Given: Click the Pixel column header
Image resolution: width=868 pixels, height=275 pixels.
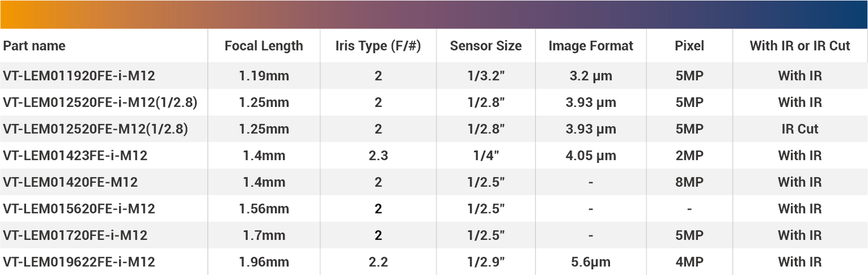Looking at the screenshot, I should tap(689, 46).
